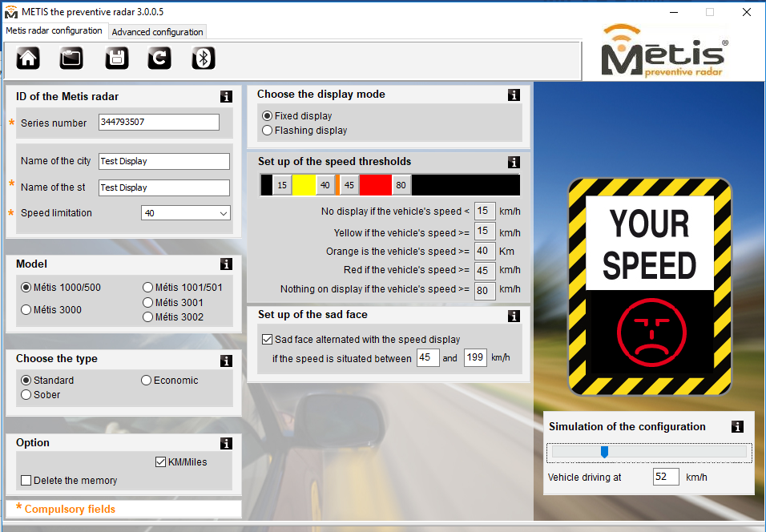Uncheck Sad face alternated with speed display
This screenshot has width=766, height=532.
[x=268, y=340]
